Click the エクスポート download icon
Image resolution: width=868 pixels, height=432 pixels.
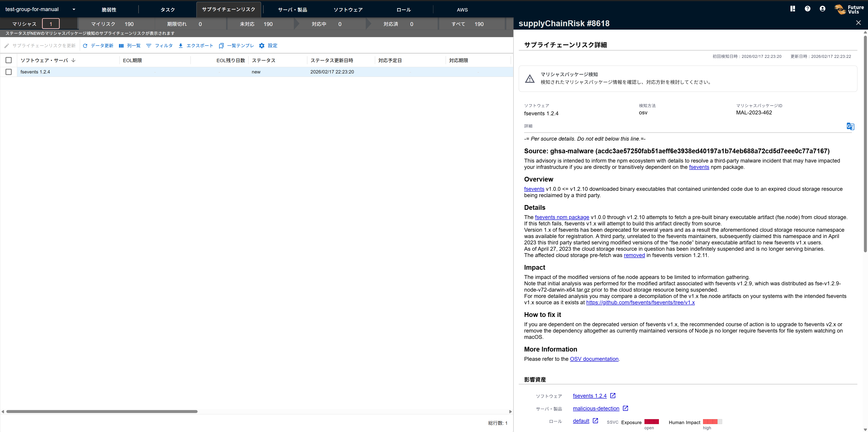point(181,46)
